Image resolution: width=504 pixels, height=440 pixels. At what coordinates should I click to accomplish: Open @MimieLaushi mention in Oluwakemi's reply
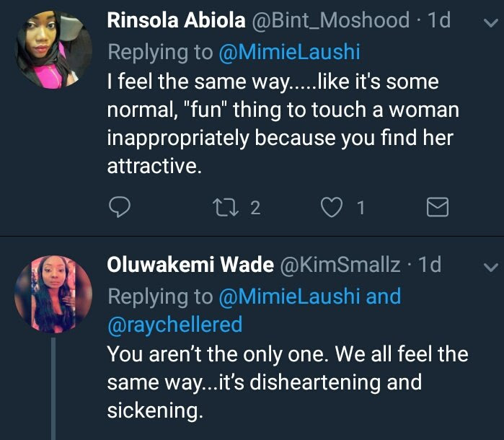pos(287,296)
